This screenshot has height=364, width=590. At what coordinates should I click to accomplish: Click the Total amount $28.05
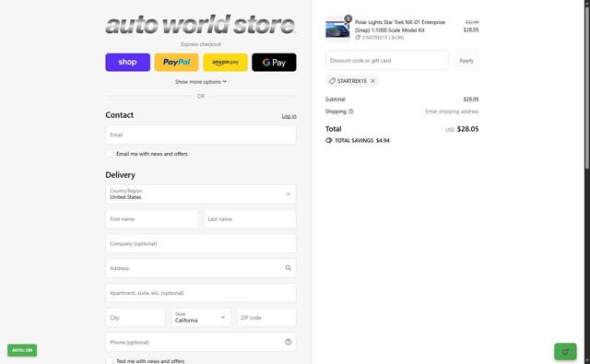(467, 129)
